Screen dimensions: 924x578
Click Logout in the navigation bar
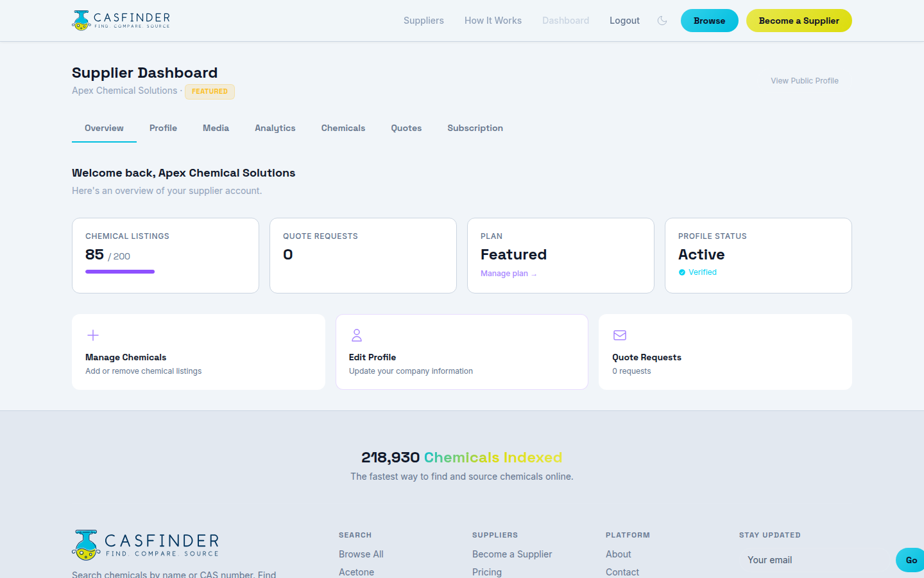point(624,21)
